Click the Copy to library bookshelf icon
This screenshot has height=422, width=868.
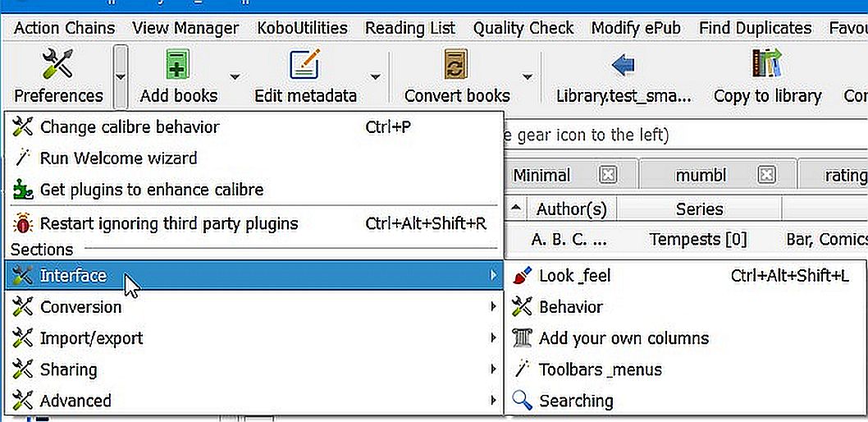click(767, 63)
